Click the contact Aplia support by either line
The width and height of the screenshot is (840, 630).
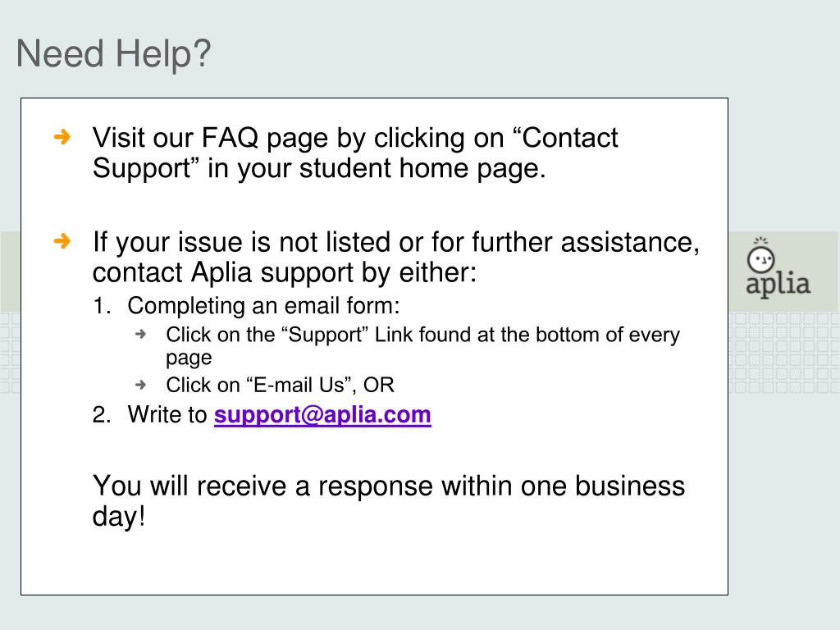(x=285, y=272)
